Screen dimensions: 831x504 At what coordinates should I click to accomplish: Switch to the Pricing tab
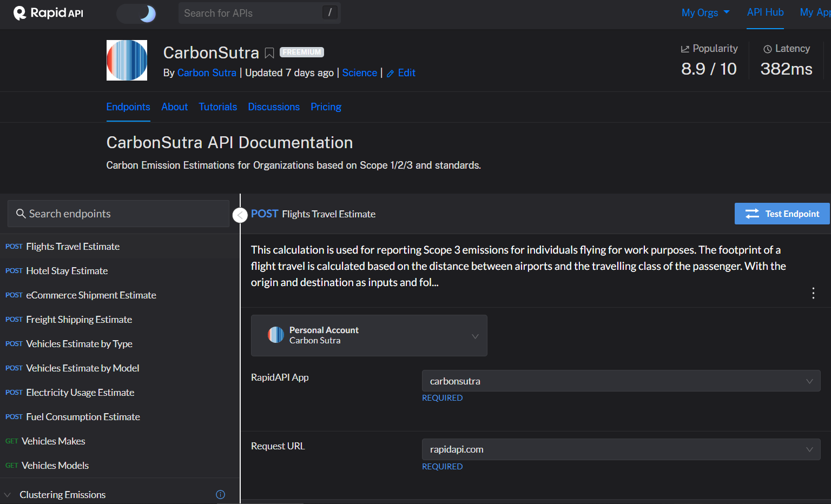coord(326,107)
